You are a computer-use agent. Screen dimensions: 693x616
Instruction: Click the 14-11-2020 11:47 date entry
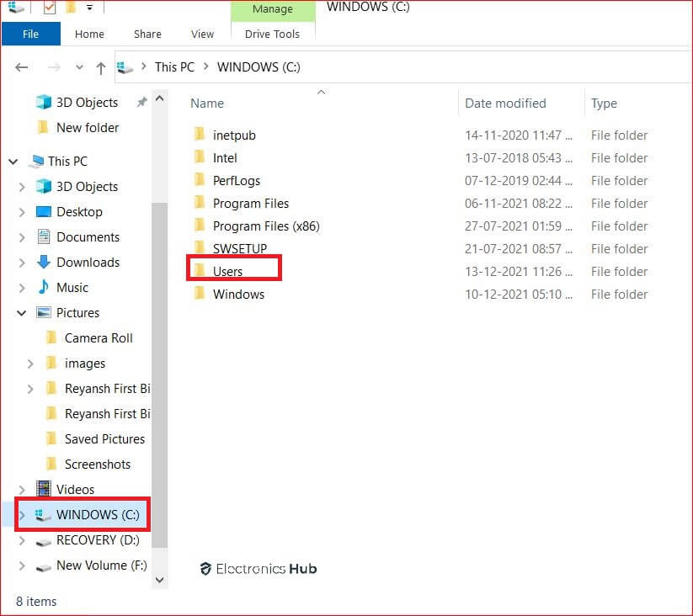point(519,135)
